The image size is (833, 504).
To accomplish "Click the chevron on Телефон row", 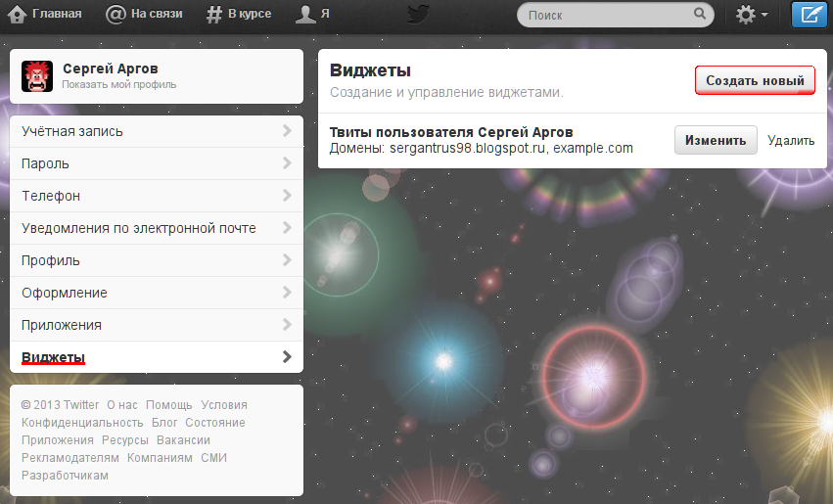I will pos(287,196).
